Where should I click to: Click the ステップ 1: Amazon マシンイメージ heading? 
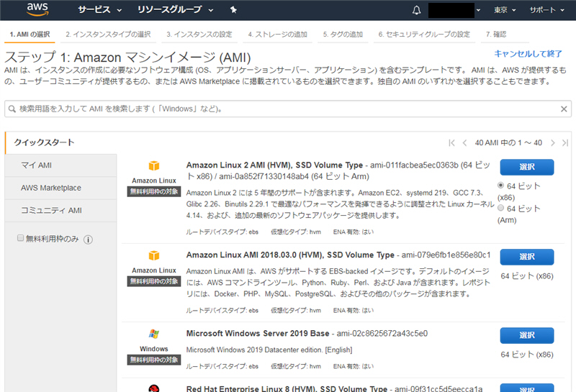[127, 58]
